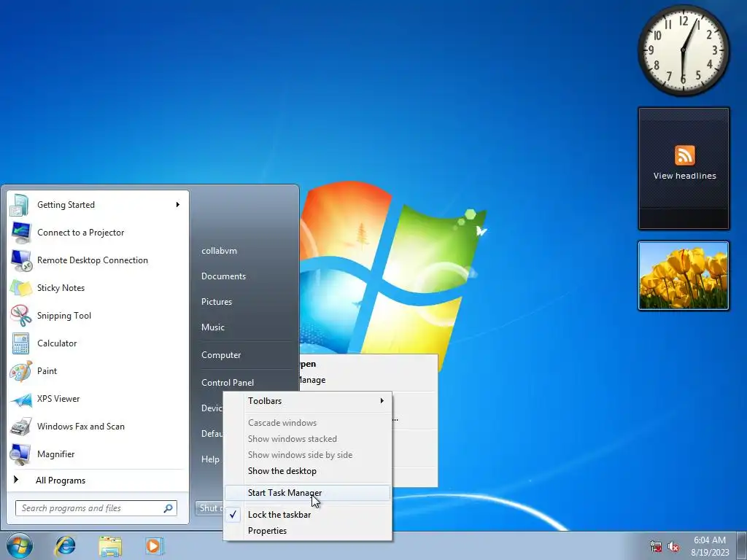Click the muted volume tray icon
Screen dimensions: 747x560
tap(673, 547)
